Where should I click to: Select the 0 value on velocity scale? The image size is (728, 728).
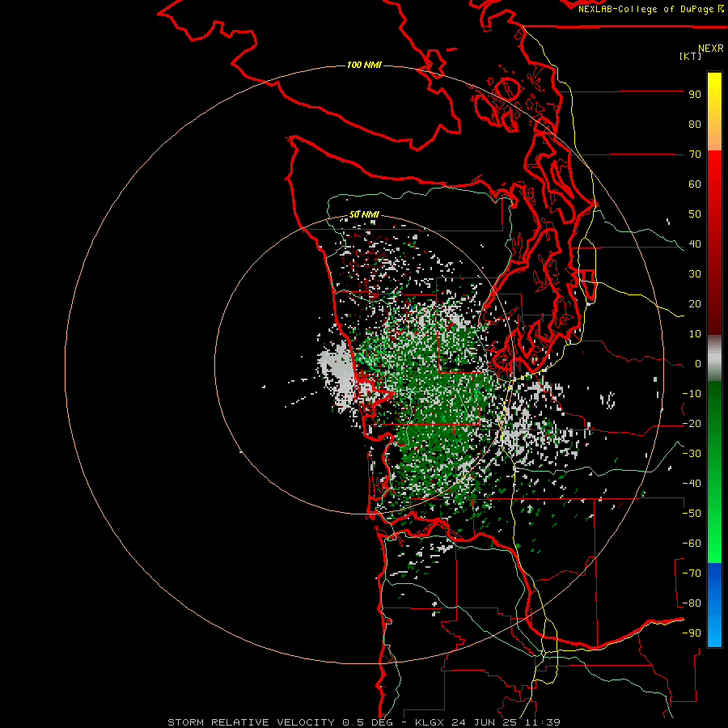pos(698,363)
